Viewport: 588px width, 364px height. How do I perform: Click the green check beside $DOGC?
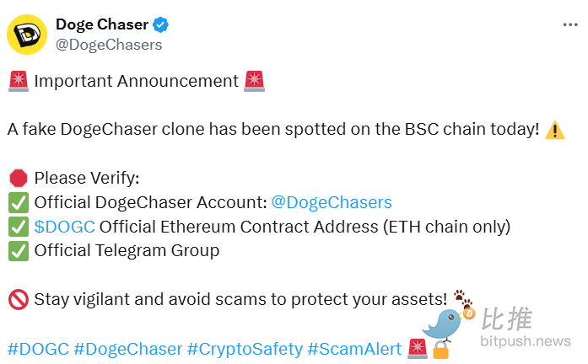point(18,227)
